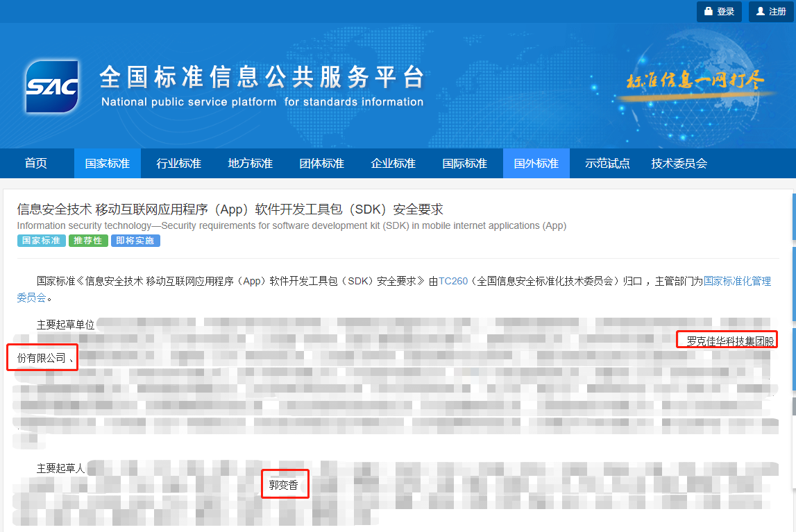Click the 注册 button
The image size is (796, 532).
click(770, 11)
